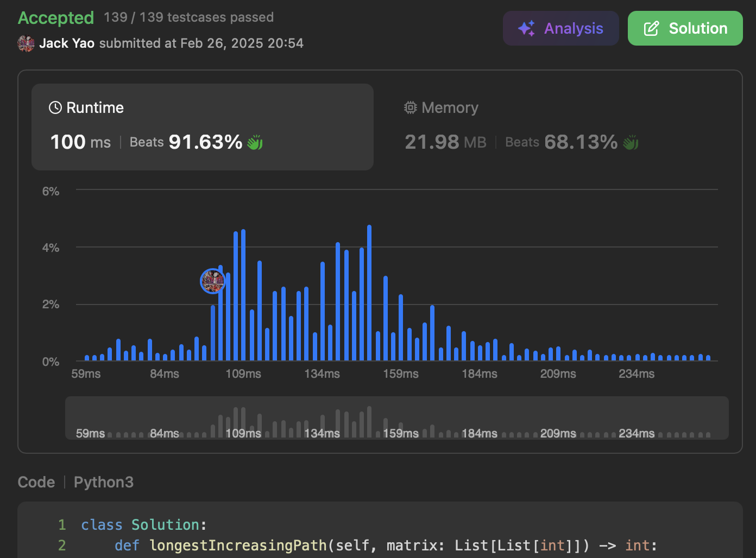Click the 6% y-axis label
Image resolution: width=756 pixels, height=558 pixels.
(51, 191)
